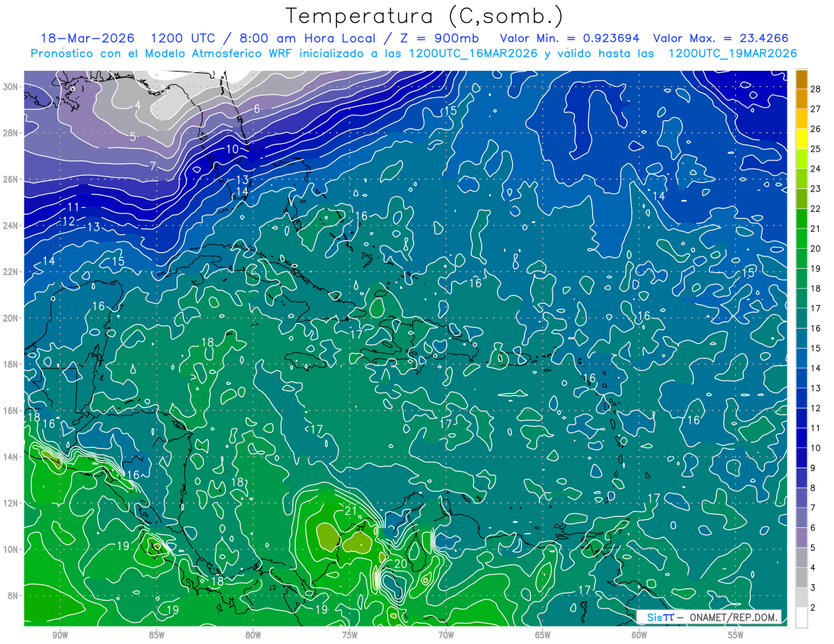The height and width of the screenshot is (644, 834).
Task: Click '1200UTC_19MAR2026' valid-until time
Action: tap(732, 53)
